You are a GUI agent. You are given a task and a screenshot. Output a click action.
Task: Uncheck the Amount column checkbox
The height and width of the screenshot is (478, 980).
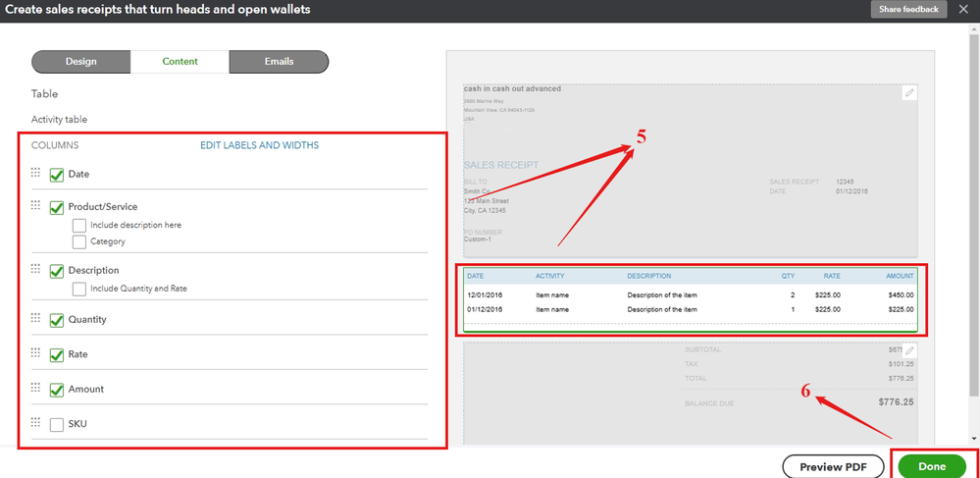coord(57,390)
